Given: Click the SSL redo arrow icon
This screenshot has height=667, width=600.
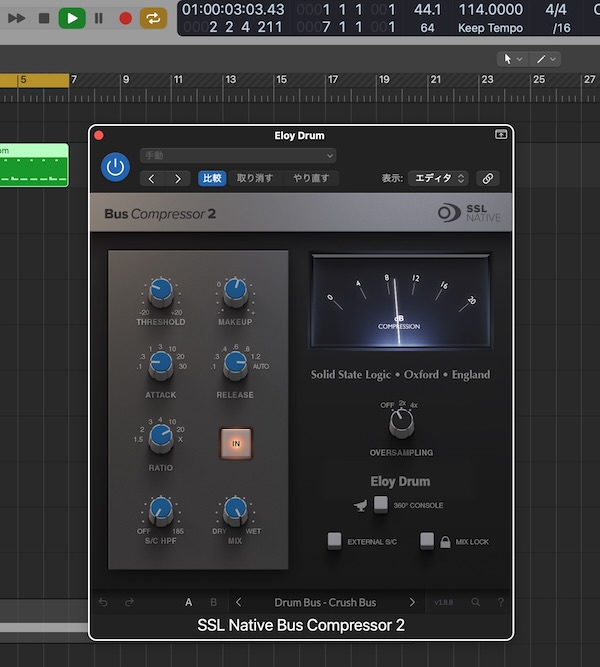Looking at the screenshot, I should click(129, 602).
